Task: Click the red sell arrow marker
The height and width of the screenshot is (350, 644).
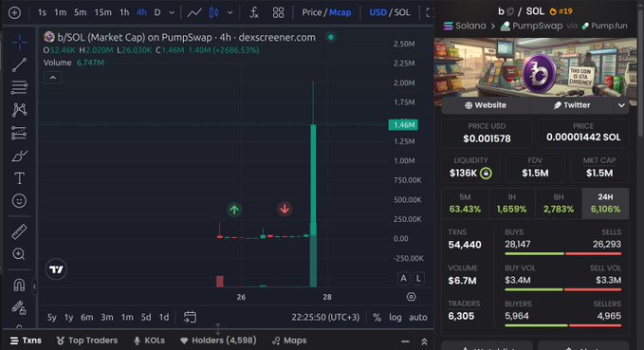Action: click(x=285, y=209)
